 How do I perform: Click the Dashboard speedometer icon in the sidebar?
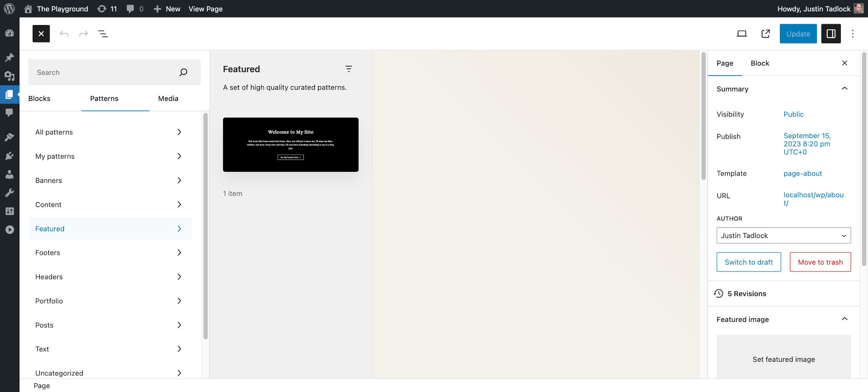(x=9, y=33)
